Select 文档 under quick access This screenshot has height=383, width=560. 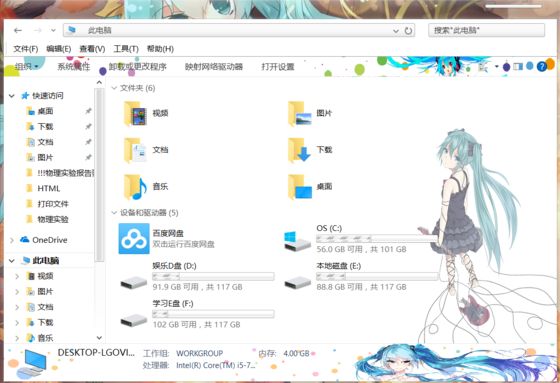[45, 142]
